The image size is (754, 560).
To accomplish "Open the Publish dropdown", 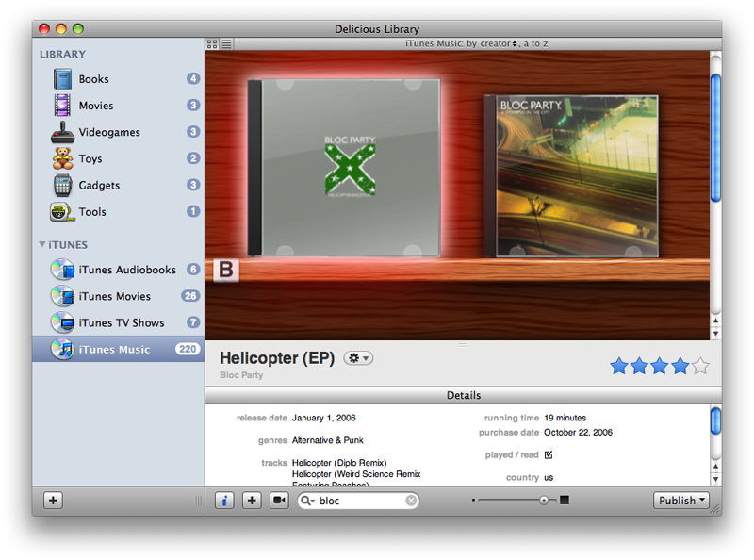I will 680,501.
